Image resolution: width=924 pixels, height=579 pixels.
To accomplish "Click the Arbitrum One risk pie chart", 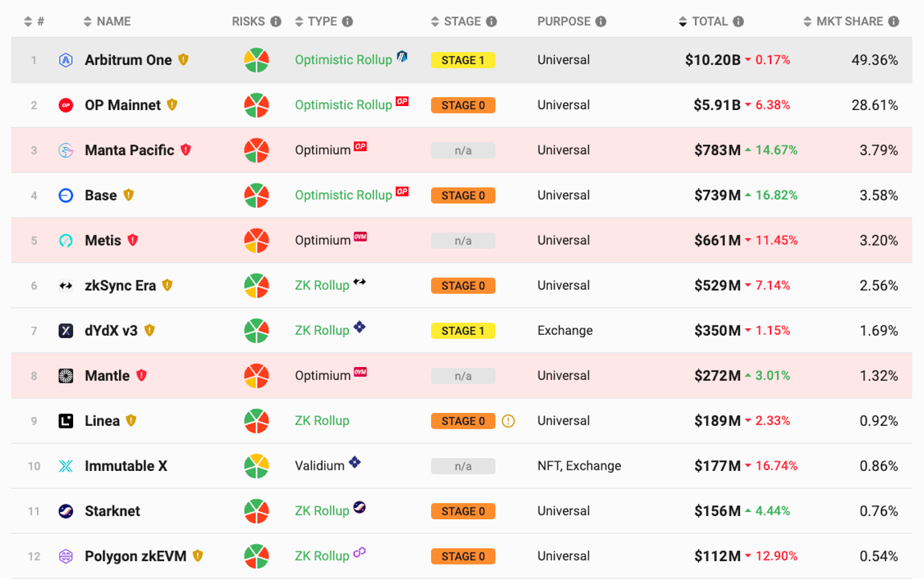I will 256,60.
